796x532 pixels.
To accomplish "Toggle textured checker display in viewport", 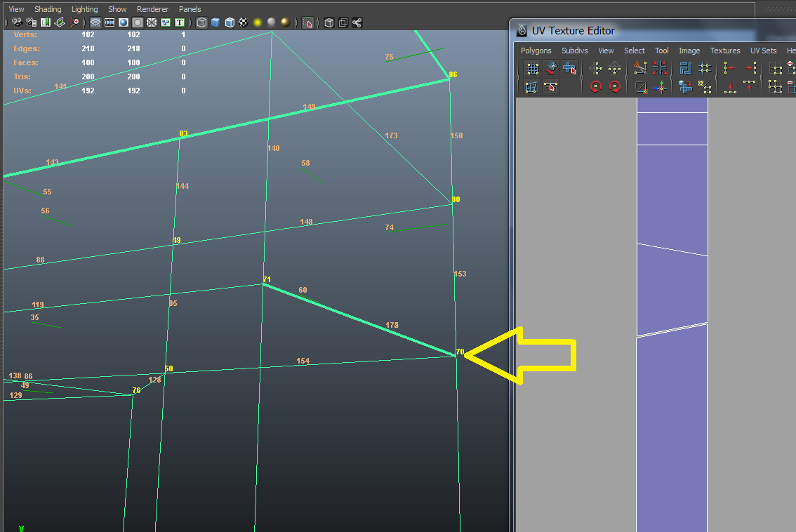I will pos(243,22).
